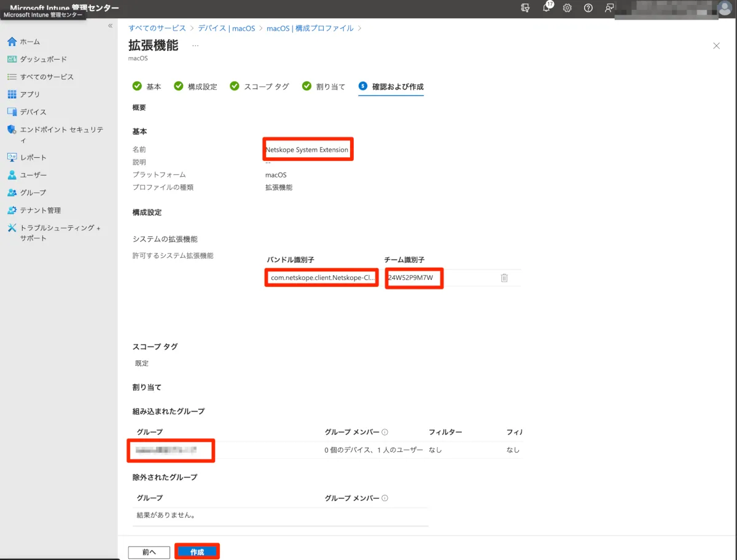Viewport: 737px width, 560px height.
Task: Open the notifications bell icon
Action: (x=547, y=8)
